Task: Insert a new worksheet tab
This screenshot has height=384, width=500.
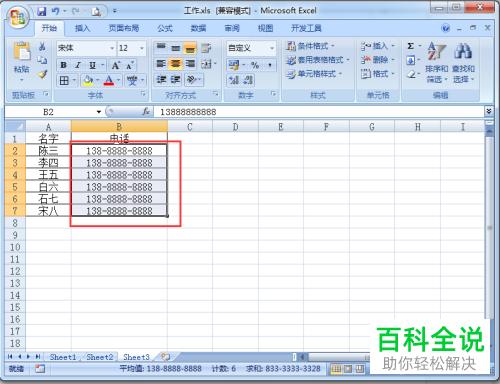Action: pyautogui.click(x=166, y=357)
